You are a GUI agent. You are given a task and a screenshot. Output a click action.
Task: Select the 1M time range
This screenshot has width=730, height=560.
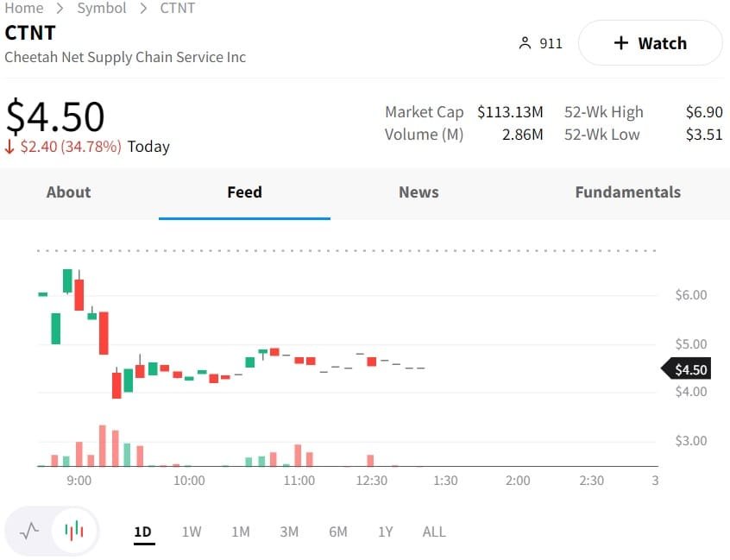click(x=241, y=532)
